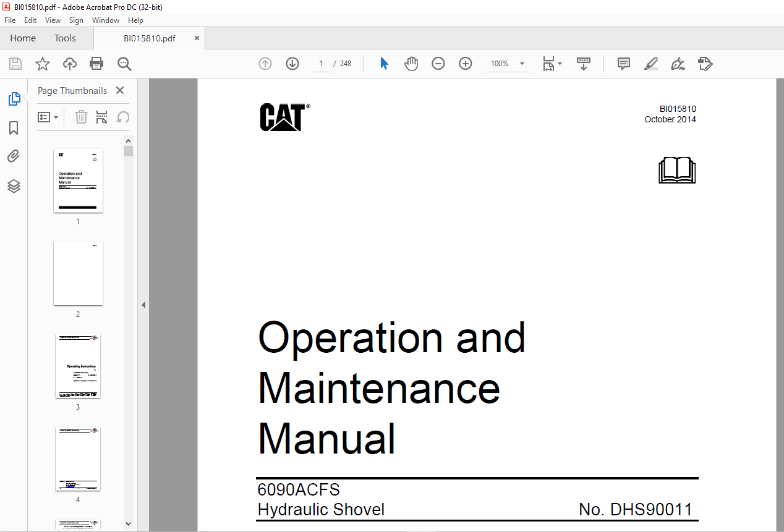Activate the Hand pan tool
Viewport: 784px width, 532px height.
click(411, 64)
